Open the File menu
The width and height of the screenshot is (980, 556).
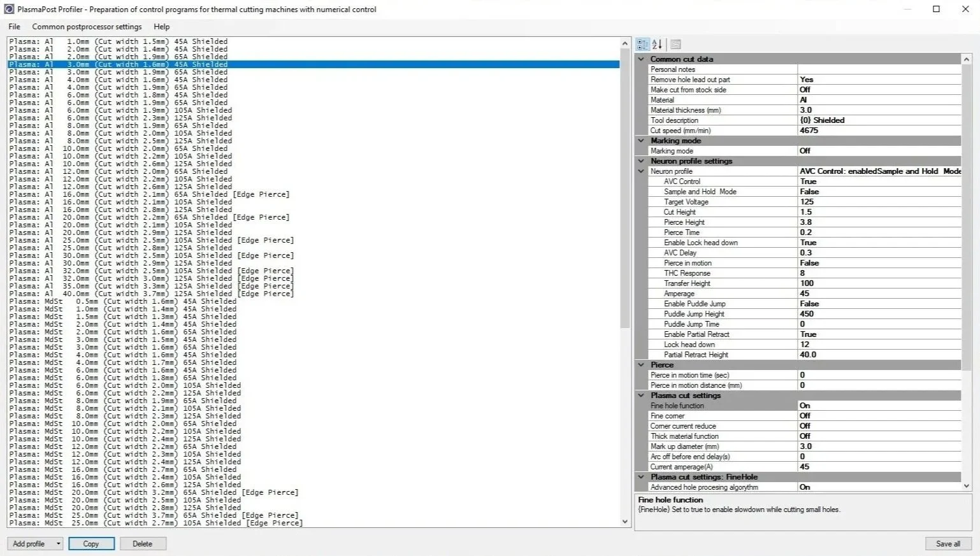point(14,27)
